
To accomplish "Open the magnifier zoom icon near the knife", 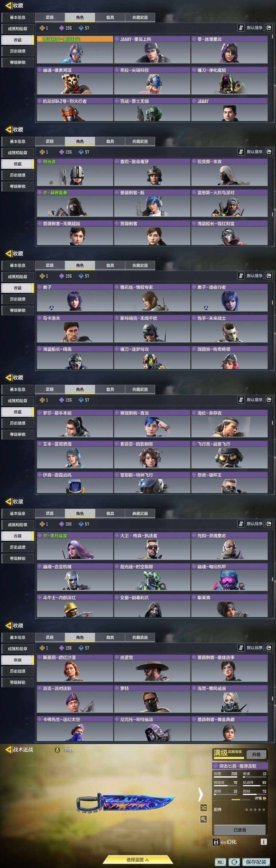I will click(x=203, y=819).
